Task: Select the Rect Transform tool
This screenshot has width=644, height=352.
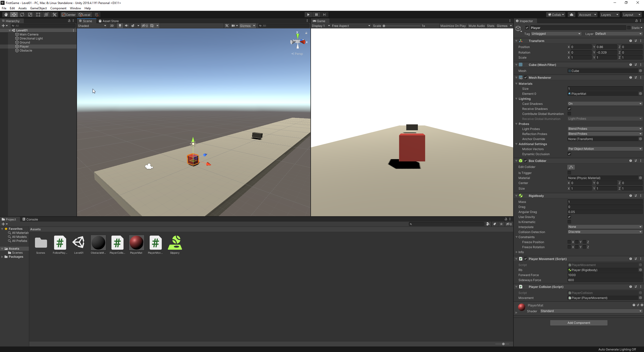Action: [38, 15]
